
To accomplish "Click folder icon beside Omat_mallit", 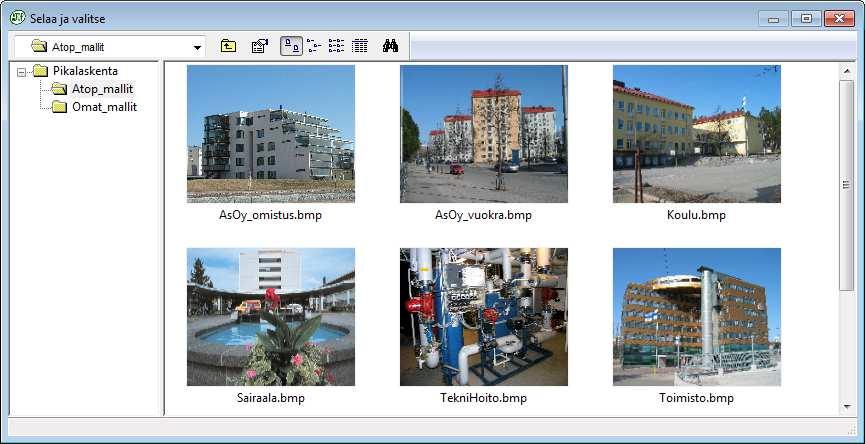I will (60, 107).
